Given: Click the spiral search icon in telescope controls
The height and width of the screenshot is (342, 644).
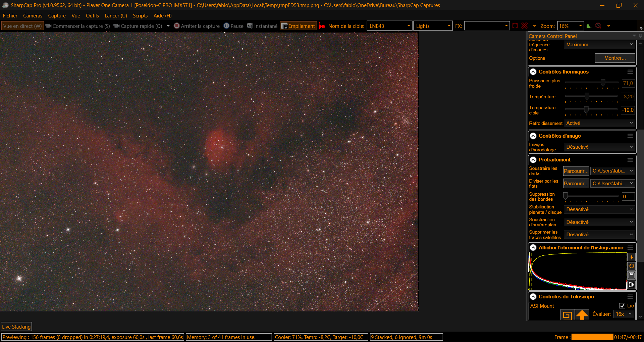Looking at the screenshot, I should click(567, 315).
